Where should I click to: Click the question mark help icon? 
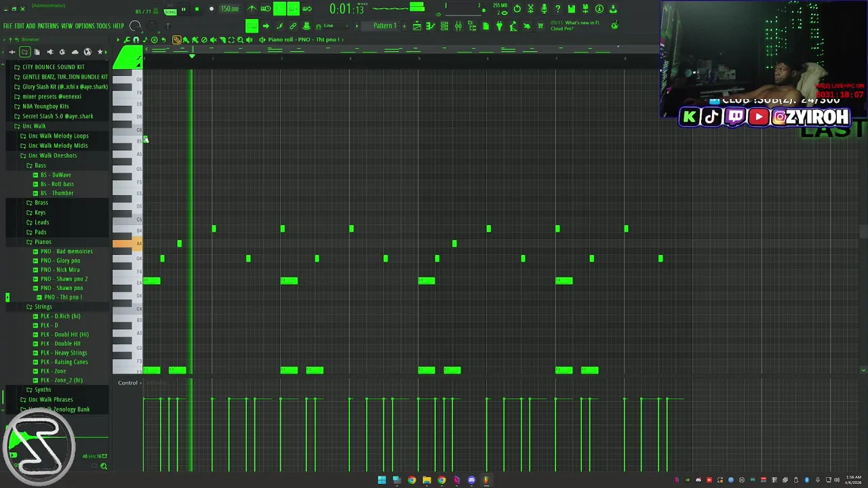[x=557, y=9]
